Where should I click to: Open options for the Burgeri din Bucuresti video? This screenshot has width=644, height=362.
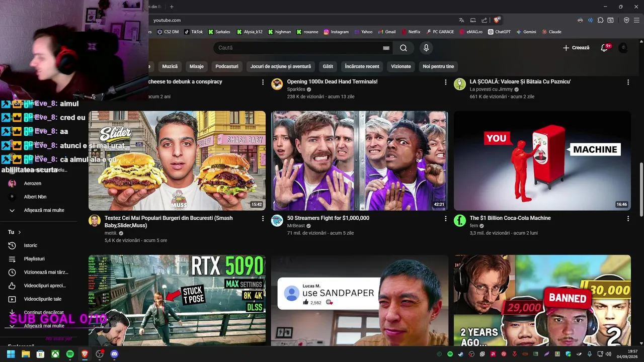[x=263, y=219]
